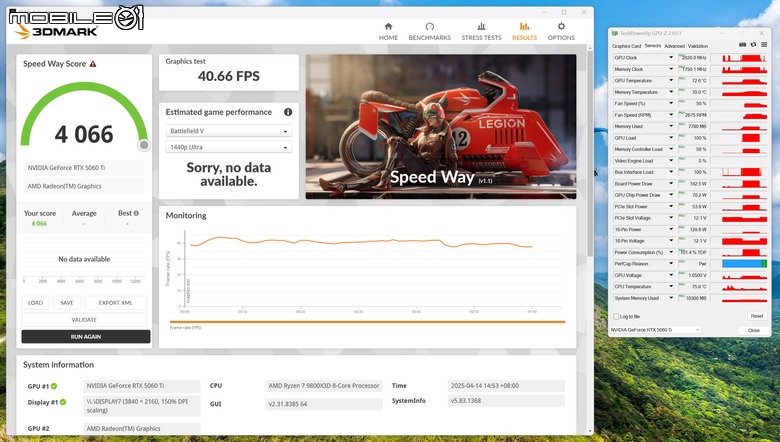Open the GPU Load sensor dropdown arrow
780x442 pixels.
click(671, 138)
